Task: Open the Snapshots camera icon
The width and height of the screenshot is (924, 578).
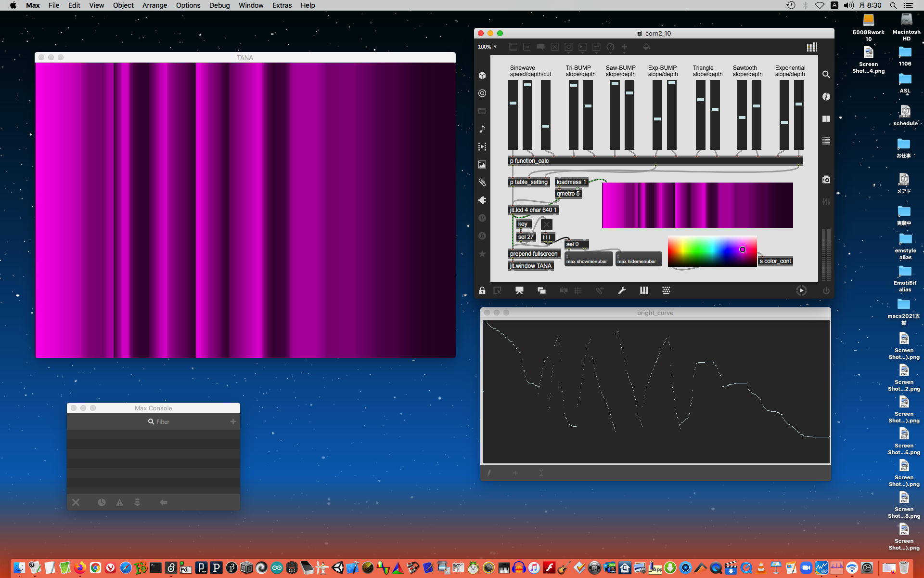Action: [x=826, y=180]
